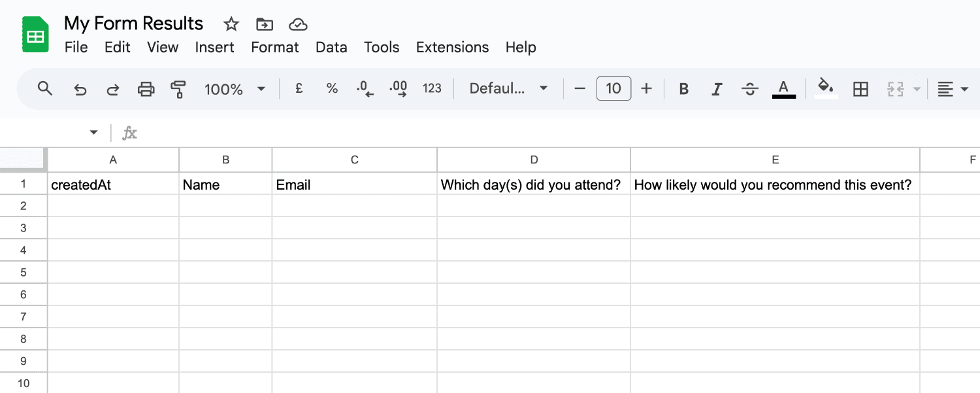This screenshot has height=393, width=980.
Task: Open the fill colour picker
Action: tap(826, 88)
